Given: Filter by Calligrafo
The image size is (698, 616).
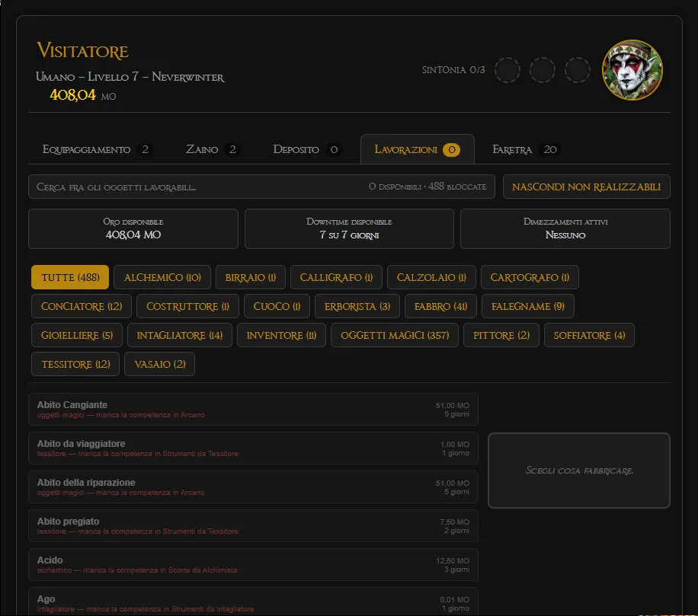Looking at the screenshot, I should click(337, 277).
